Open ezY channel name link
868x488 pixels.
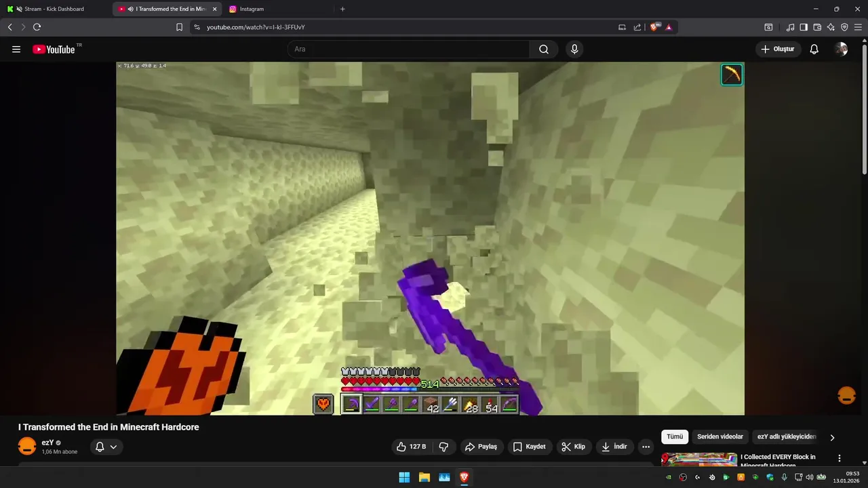coord(47,443)
